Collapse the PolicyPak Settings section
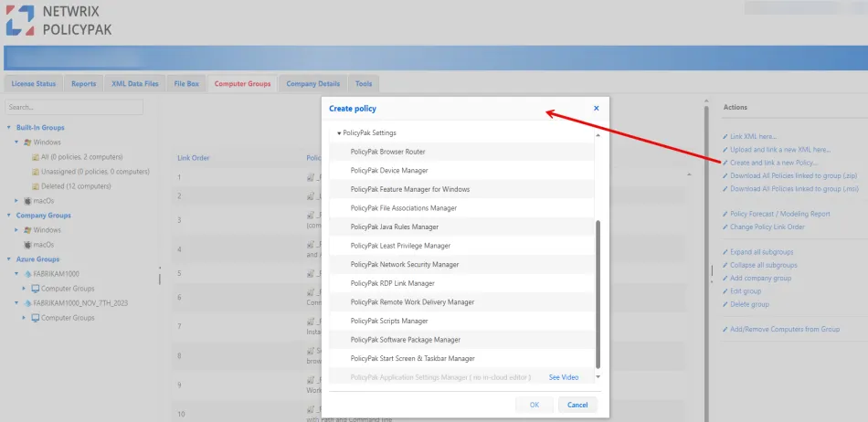 (x=339, y=133)
